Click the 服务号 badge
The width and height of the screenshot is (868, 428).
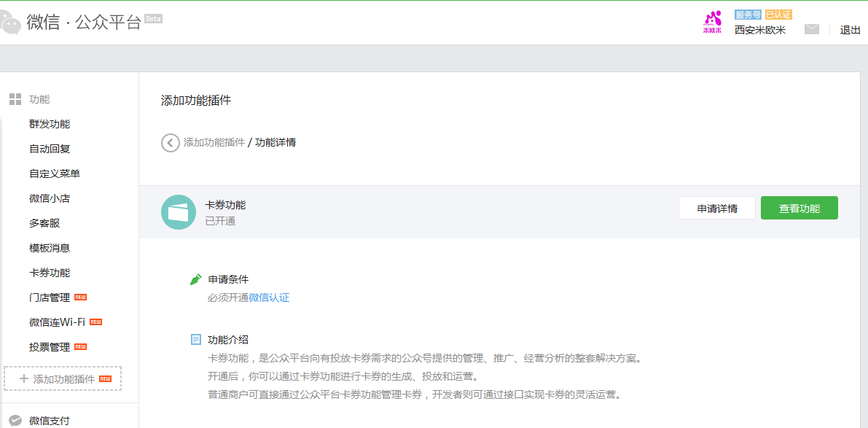pyautogui.click(x=748, y=15)
